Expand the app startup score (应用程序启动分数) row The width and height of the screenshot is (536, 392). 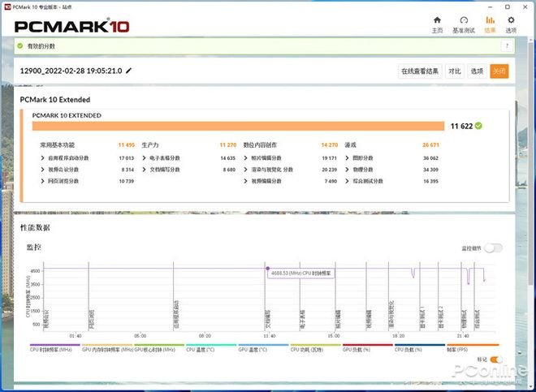tap(43, 158)
